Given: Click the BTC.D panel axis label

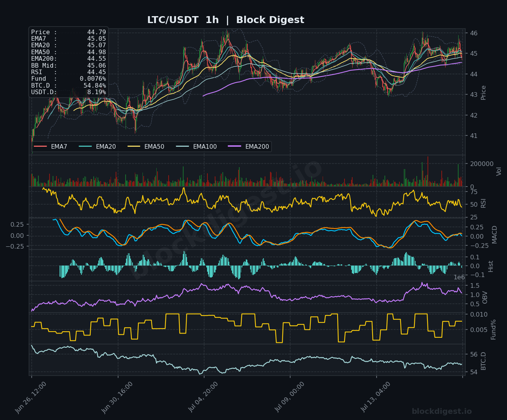Looking at the screenshot, I should (483, 361).
